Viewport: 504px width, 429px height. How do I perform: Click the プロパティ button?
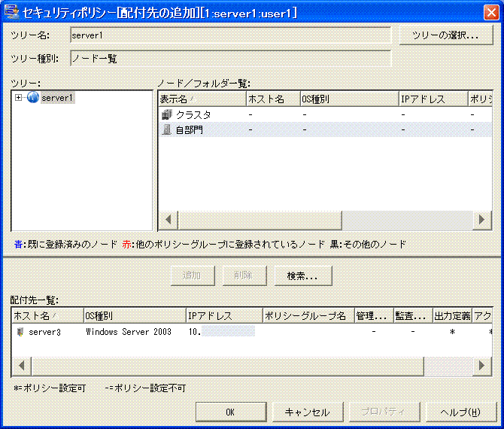pyautogui.click(x=384, y=412)
